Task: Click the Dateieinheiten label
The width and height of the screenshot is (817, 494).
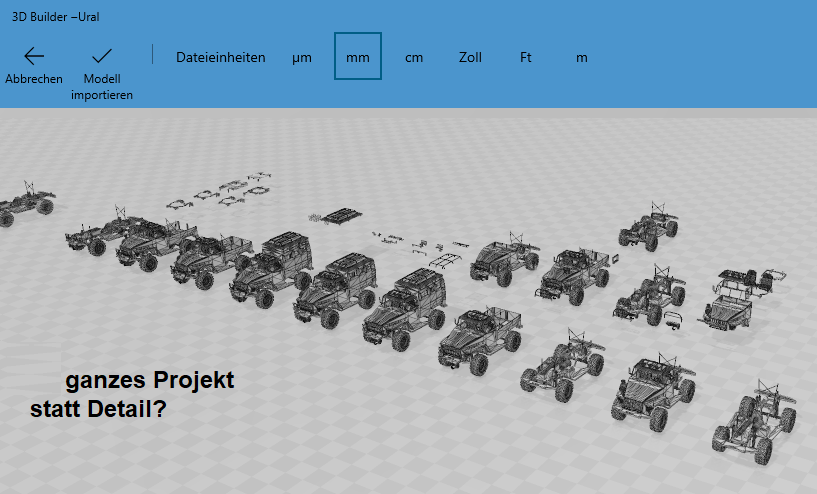Action: coord(221,57)
